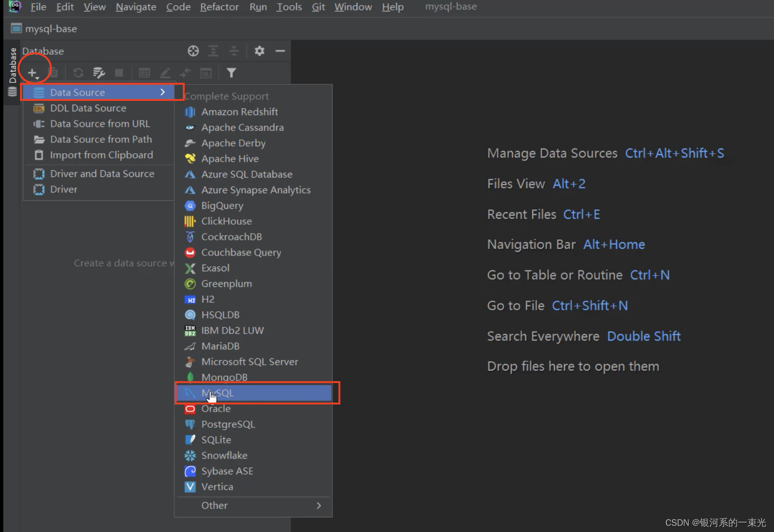The height and width of the screenshot is (532, 774).
Task: Choose Apache Derby data source
Action: 254,143
